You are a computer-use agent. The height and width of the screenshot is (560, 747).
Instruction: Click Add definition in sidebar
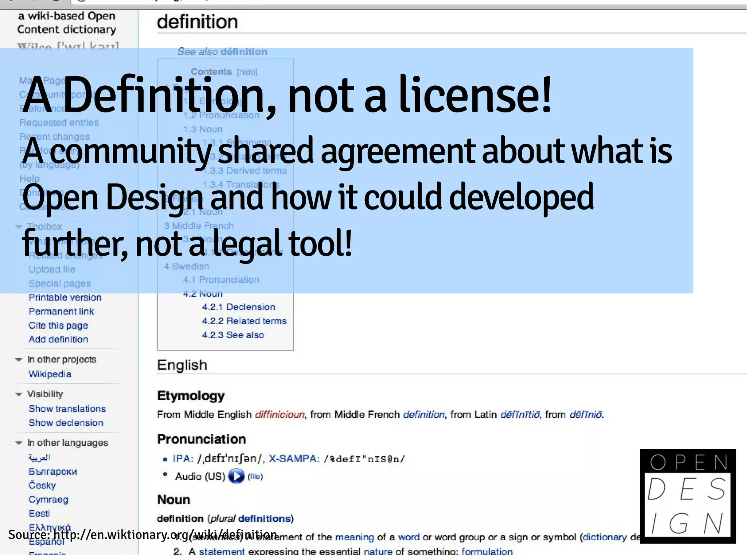coord(58,339)
